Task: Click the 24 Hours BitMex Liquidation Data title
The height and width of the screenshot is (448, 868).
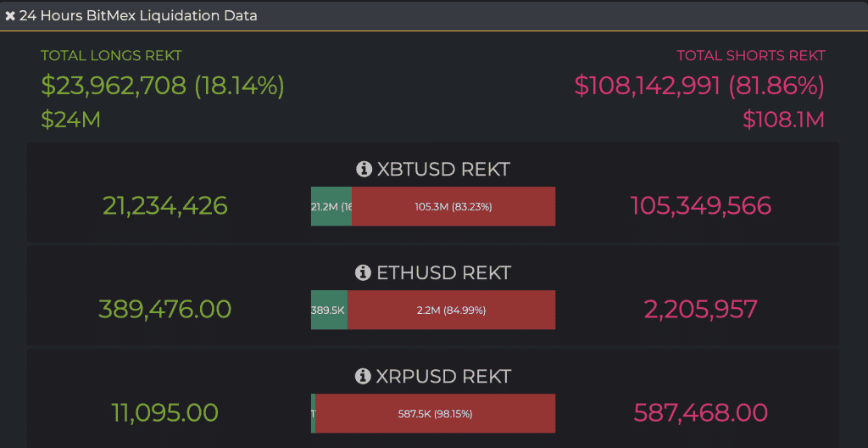Action: [x=138, y=16]
